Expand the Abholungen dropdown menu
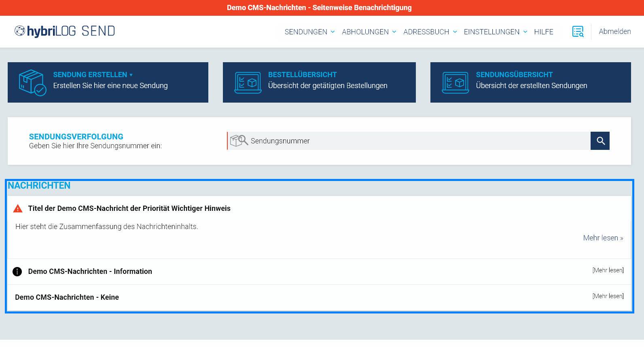The height and width of the screenshot is (347, 644). pos(369,32)
